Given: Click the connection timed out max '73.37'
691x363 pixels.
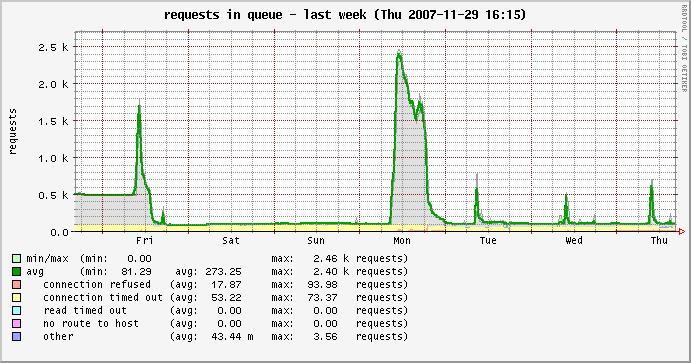Looking at the screenshot, I should pos(322,297).
